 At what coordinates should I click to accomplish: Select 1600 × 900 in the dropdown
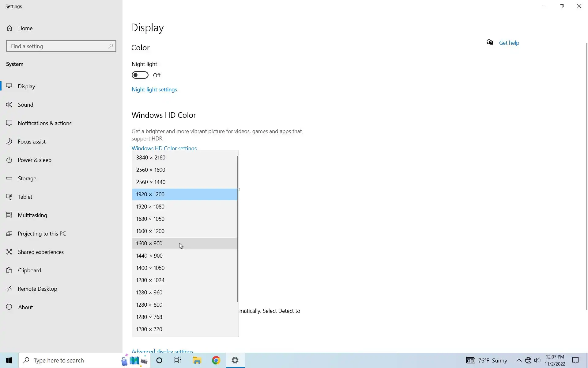tap(149, 243)
